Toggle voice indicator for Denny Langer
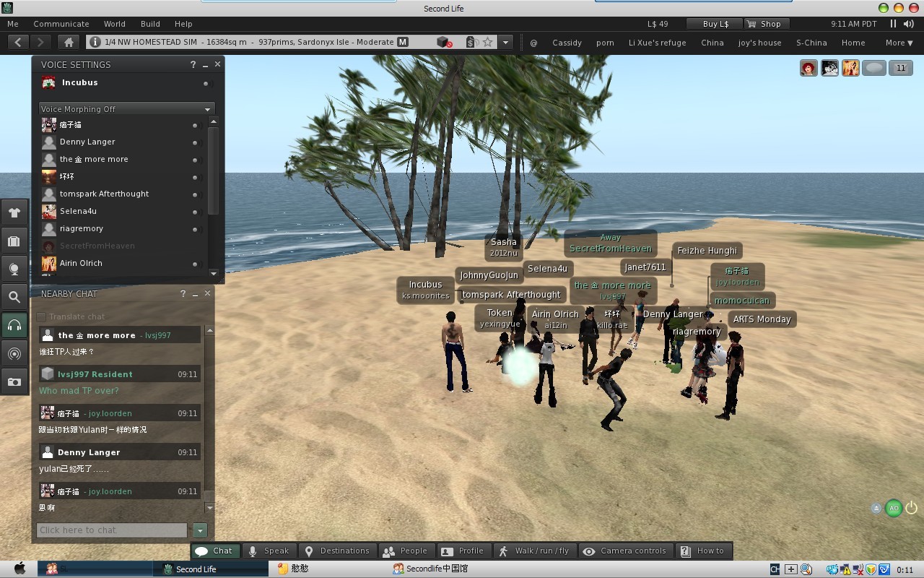The height and width of the screenshot is (578, 924). [x=195, y=142]
